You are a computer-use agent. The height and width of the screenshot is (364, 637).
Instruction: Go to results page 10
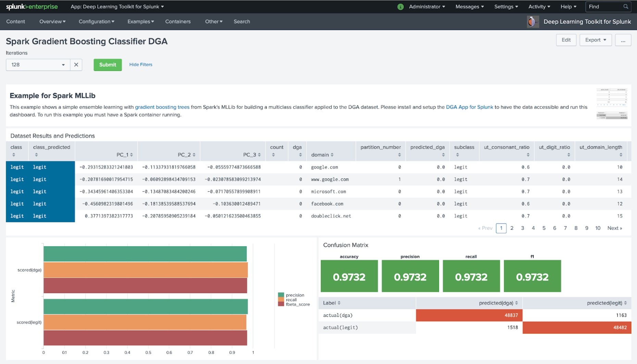pos(598,228)
